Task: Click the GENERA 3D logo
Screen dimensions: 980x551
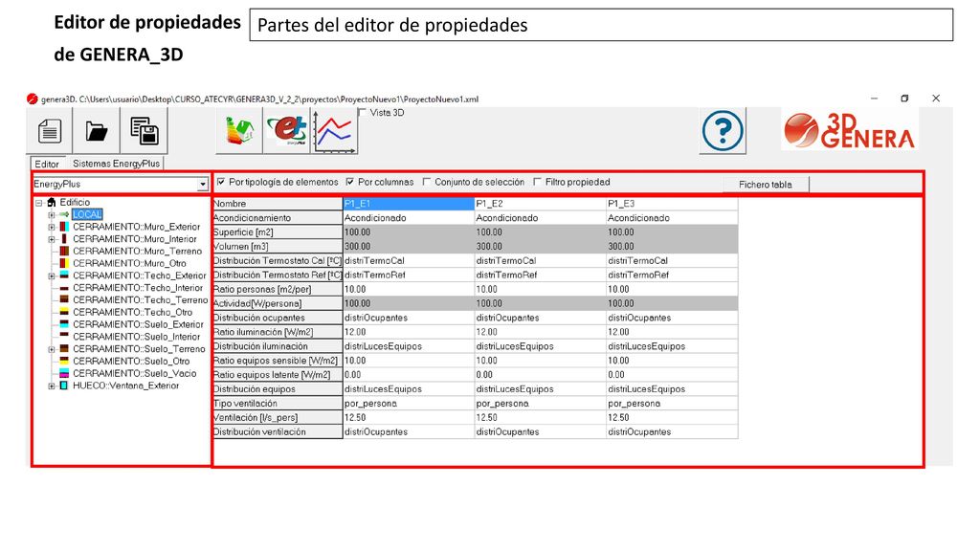Action: [x=850, y=130]
